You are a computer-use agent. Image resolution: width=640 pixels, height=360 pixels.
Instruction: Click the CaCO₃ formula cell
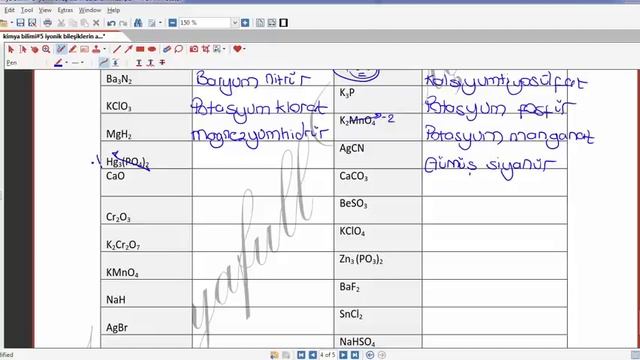(x=378, y=182)
